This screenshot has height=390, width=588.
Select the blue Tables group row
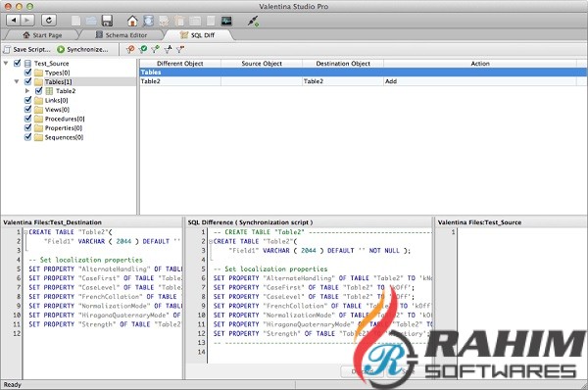[x=363, y=72]
